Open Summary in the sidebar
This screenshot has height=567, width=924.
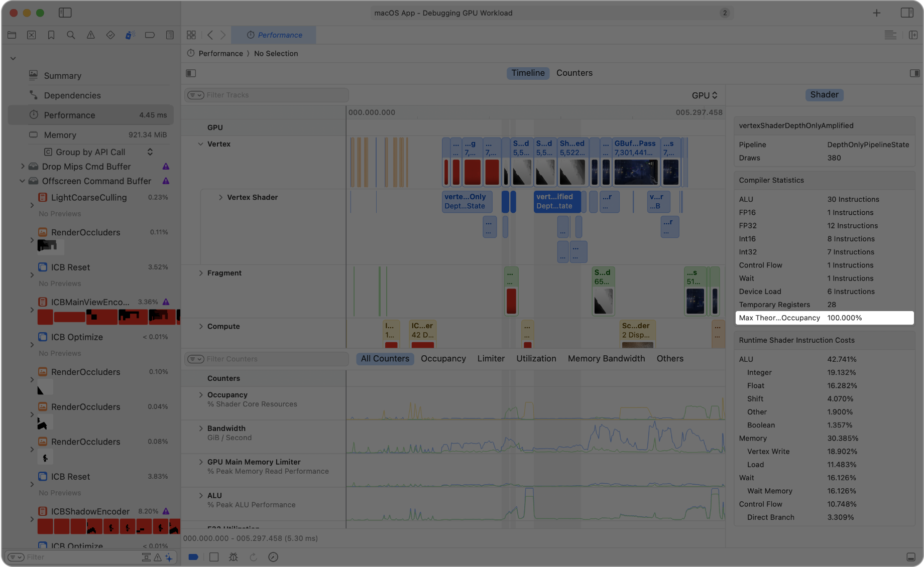[62, 76]
